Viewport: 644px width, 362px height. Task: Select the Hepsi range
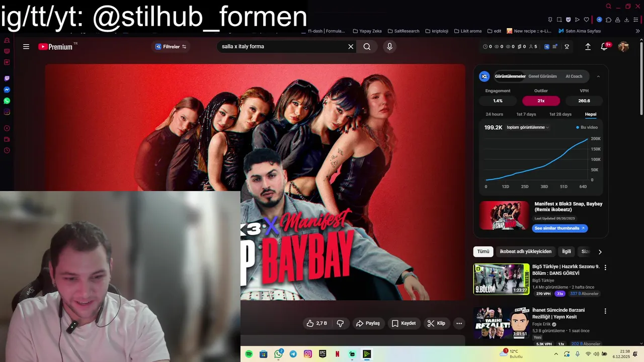pos(591,114)
